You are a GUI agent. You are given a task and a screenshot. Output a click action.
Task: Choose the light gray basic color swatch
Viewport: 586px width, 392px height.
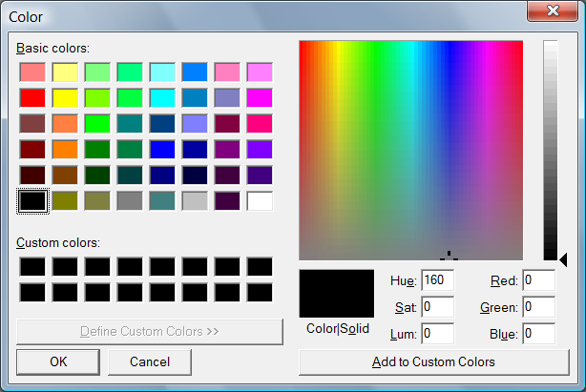(195, 200)
